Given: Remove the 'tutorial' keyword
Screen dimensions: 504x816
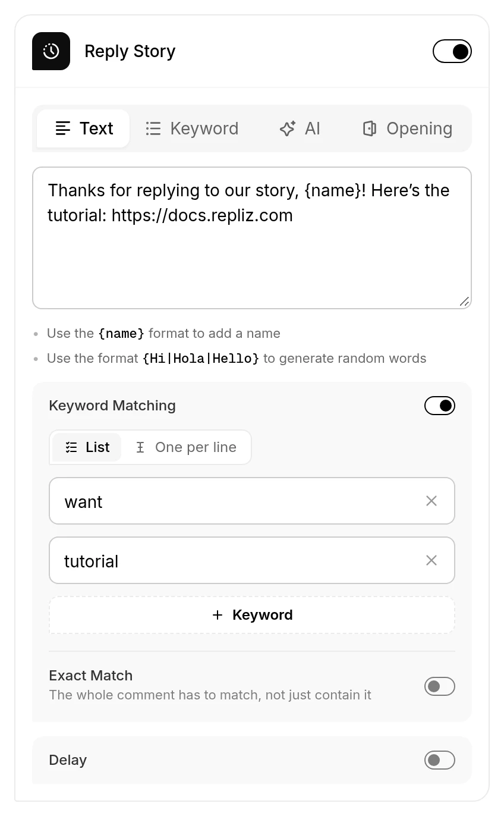Looking at the screenshot, I should [x=431, y=560].
